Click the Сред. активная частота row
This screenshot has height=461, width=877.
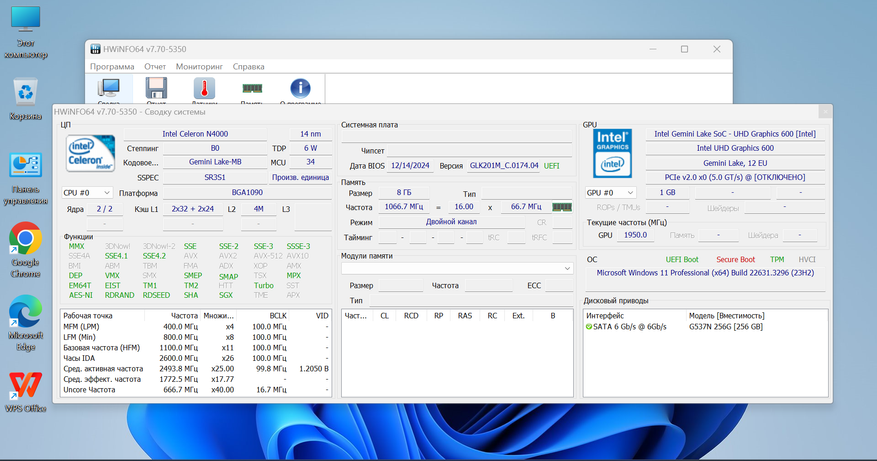(x=195, y=369)
